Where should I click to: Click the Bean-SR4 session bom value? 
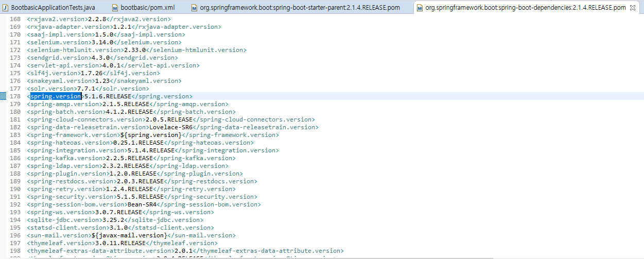[x=142, y=204]
